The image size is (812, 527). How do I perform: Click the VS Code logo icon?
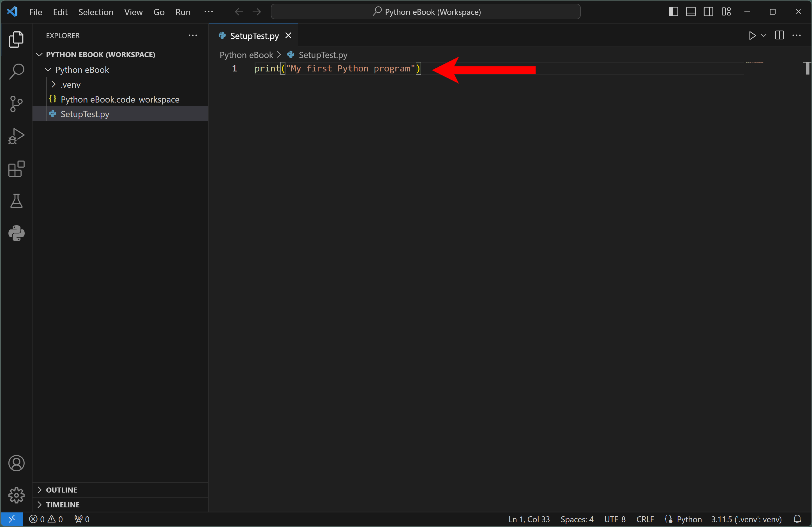click(x=12, y=11)
